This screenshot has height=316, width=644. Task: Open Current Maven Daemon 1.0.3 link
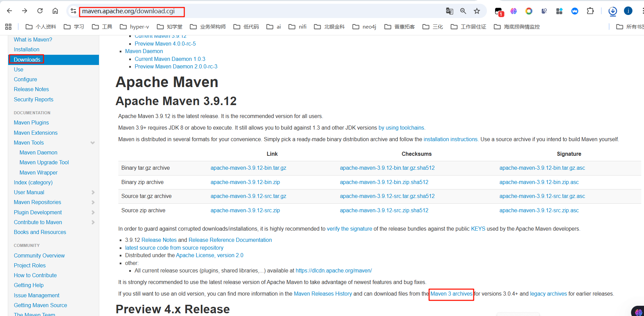point(170,59)
